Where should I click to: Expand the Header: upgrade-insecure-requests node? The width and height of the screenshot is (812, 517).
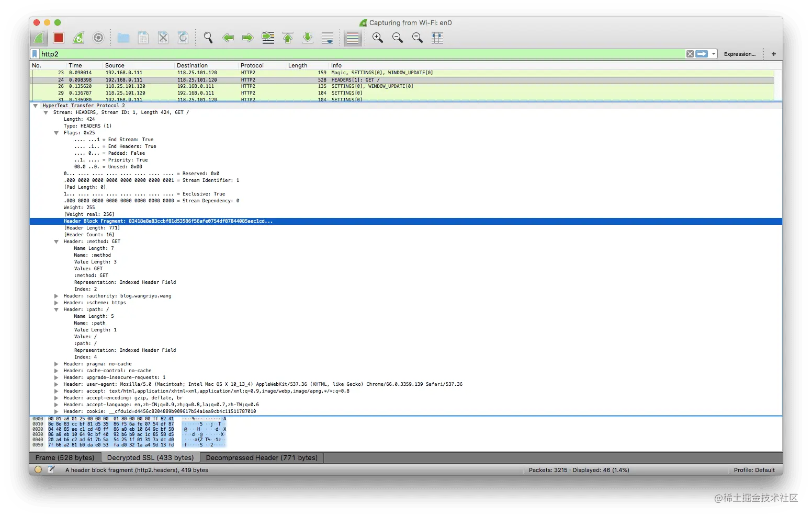click(x=57, y=377)
